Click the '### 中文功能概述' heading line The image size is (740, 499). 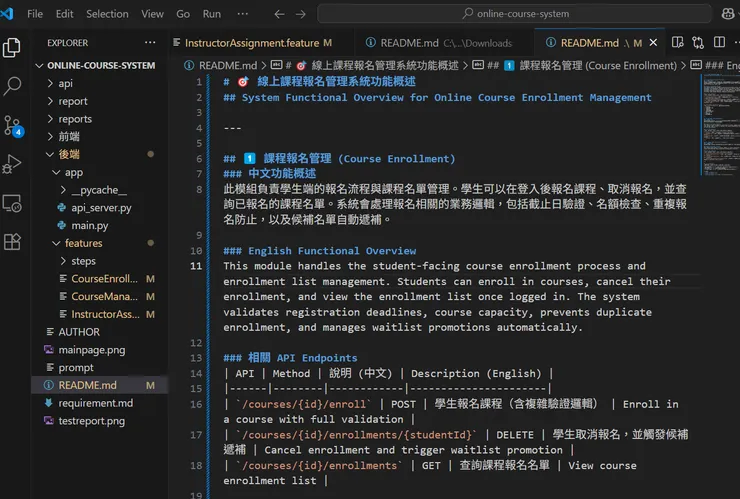point(269,174)
